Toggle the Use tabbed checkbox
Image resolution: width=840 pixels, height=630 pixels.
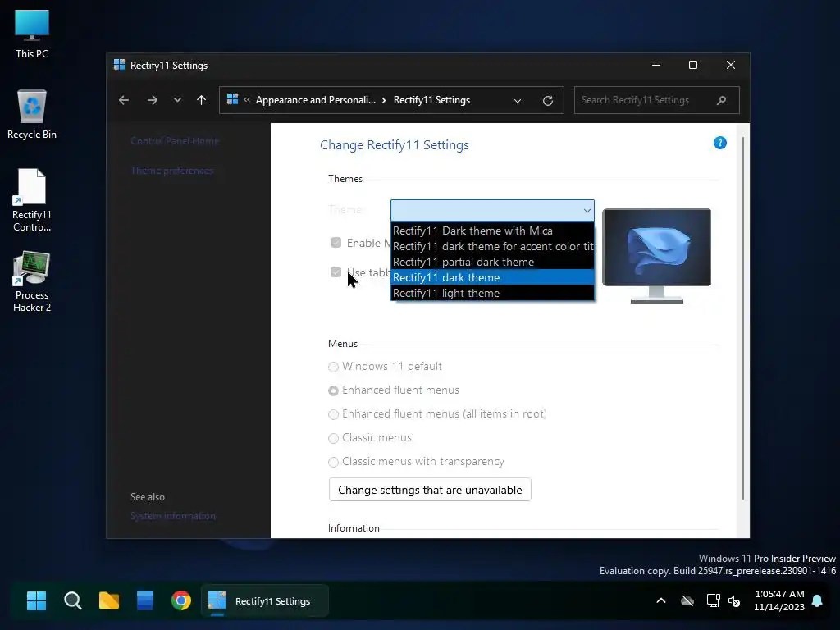336,272
